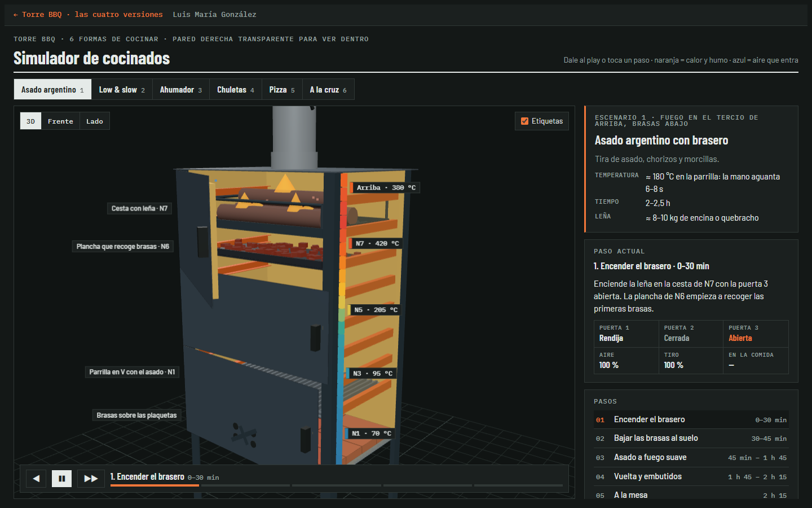
Task: Select step 04 Vuelta y embutidos
Action: tap(691, 476)
